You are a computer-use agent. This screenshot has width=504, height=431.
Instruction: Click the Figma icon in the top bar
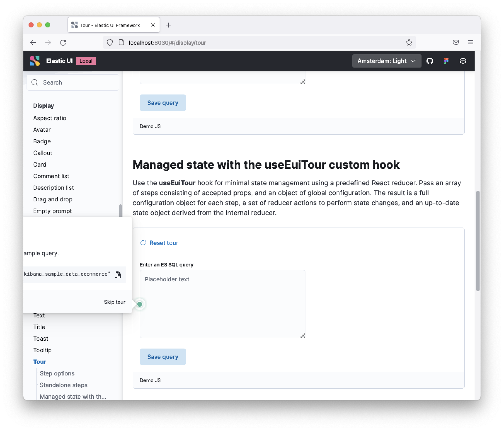click(x=446, y=61)
